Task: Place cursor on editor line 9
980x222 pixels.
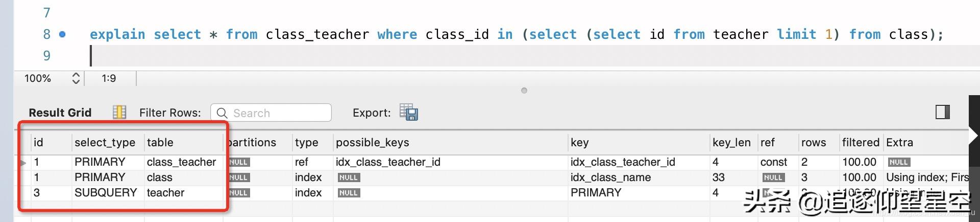Action: (x=306, y=56)
